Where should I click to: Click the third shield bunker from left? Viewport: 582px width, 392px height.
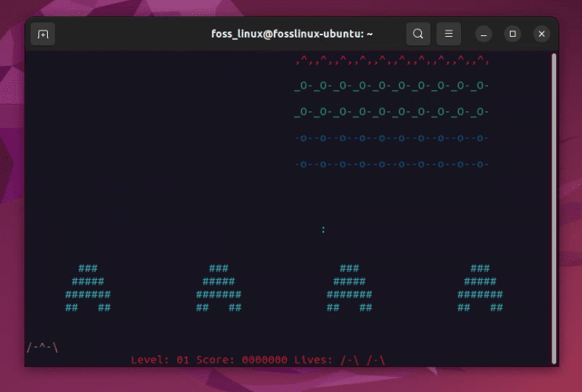349,288
